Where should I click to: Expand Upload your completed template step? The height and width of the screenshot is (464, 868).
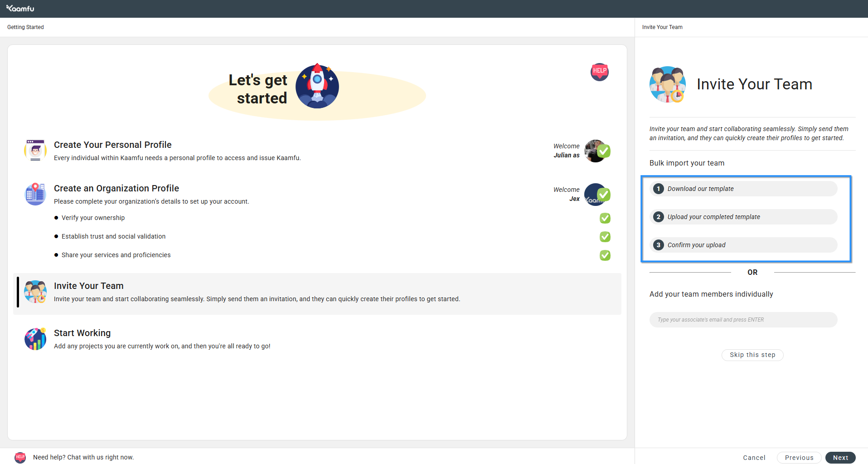coord(743,217)
